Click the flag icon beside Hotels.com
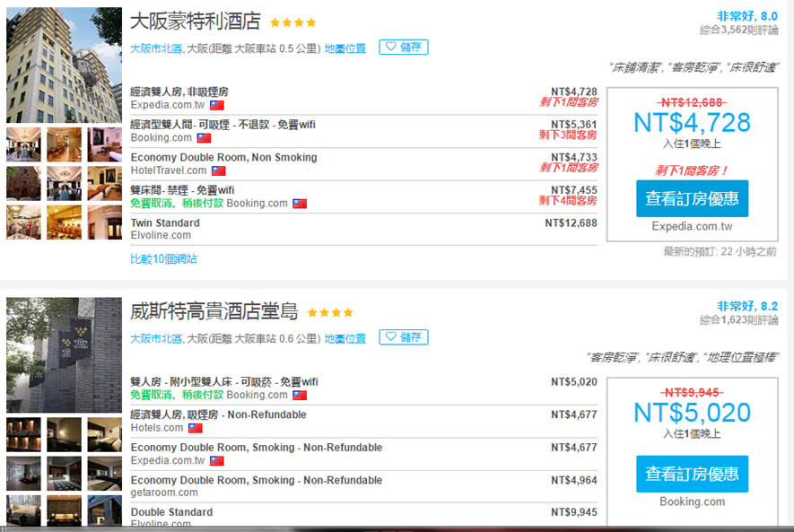 coord(195,428)
